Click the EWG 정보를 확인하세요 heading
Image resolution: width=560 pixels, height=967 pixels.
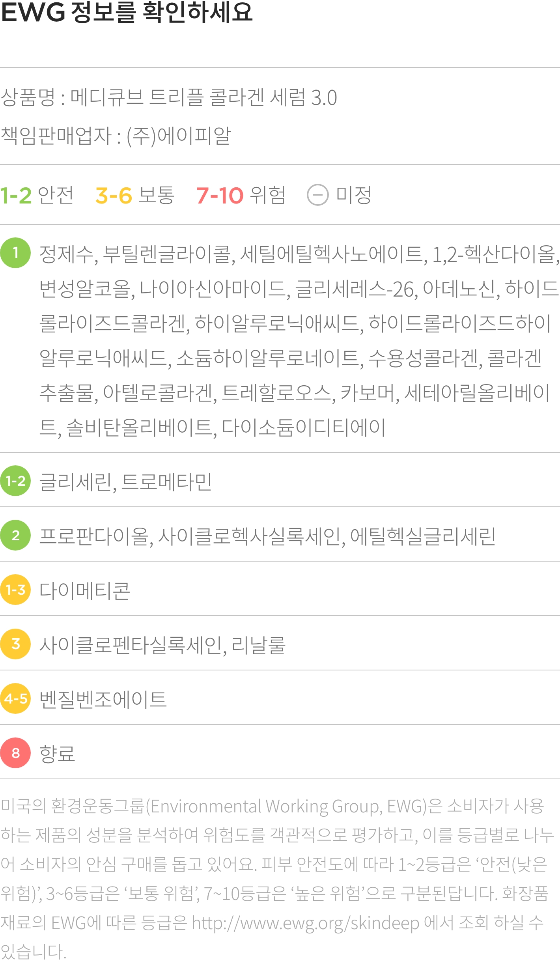[126, 12]
